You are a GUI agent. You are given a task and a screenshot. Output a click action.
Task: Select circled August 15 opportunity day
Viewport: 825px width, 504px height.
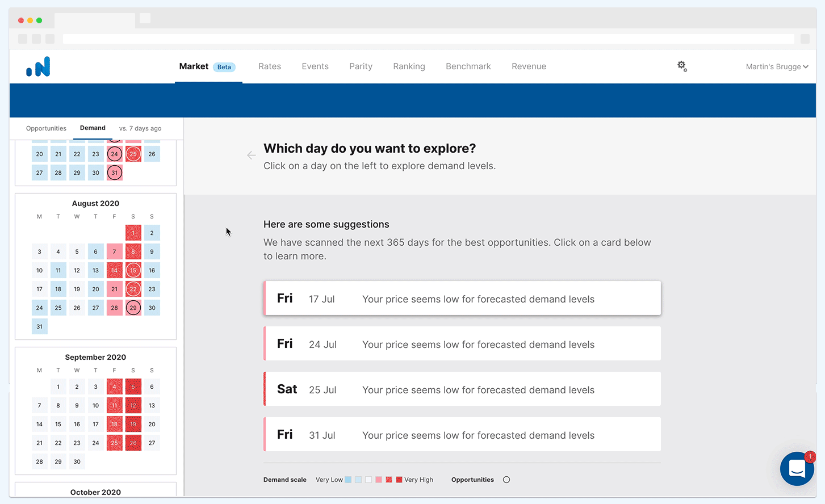133,270
